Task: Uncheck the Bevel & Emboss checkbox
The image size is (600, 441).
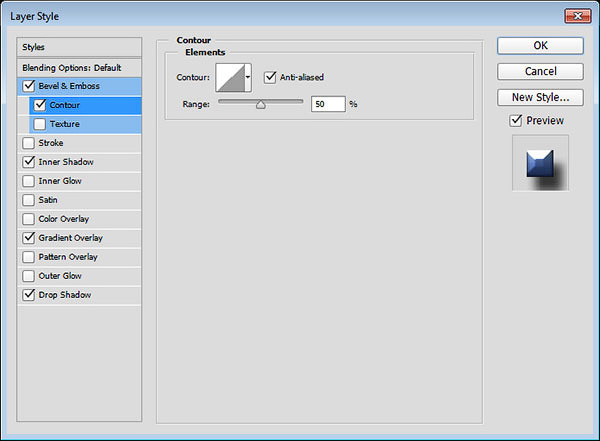Action: click(x=29, y=86)
